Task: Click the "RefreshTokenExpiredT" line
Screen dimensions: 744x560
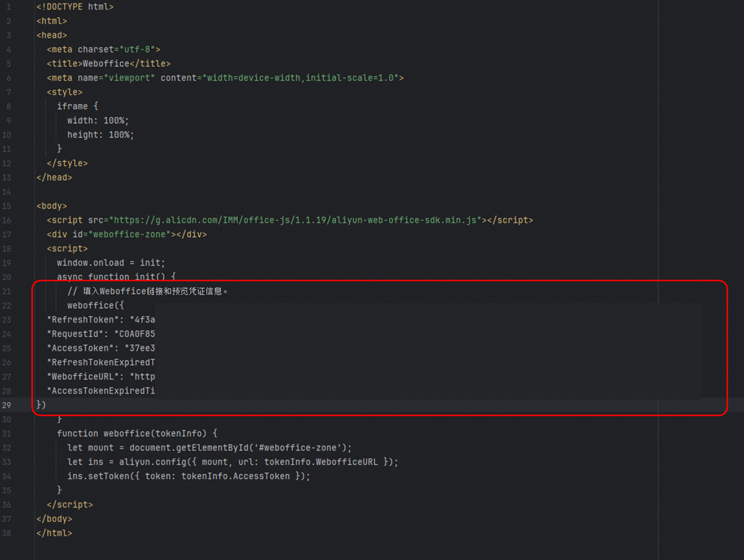Action: [101, 362]
